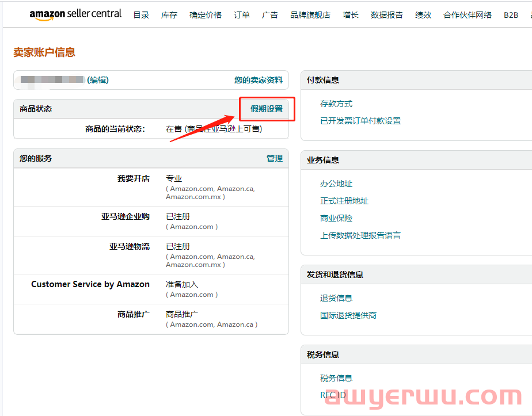Open the 办公地址 link

336,184
